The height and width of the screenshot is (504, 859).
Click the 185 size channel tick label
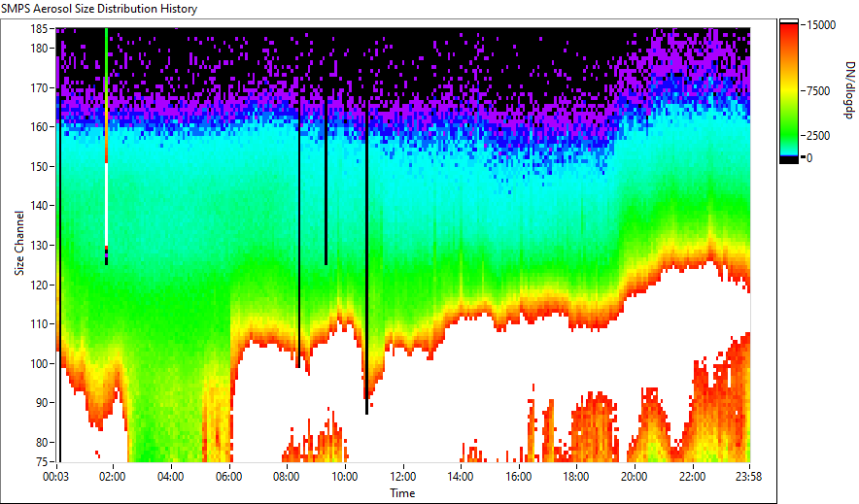pos(39,28)
